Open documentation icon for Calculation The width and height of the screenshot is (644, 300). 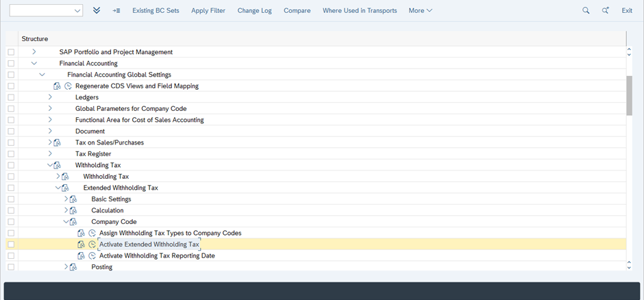coord(73,210)
